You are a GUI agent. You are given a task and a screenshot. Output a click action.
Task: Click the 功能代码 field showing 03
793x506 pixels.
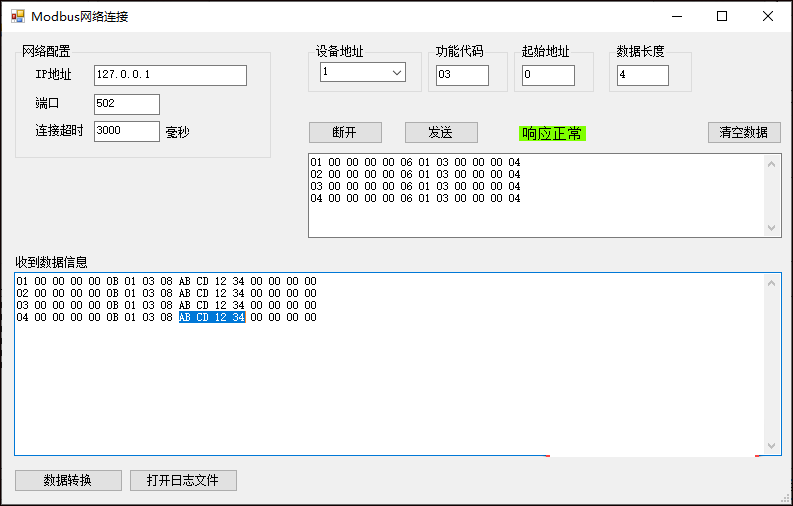tap(462, 75)
